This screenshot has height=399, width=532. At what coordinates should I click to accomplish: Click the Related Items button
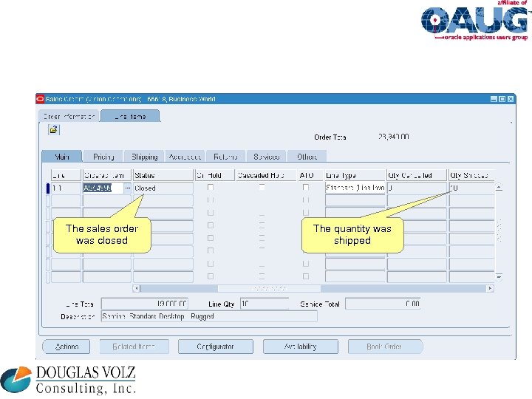point(134,347)
